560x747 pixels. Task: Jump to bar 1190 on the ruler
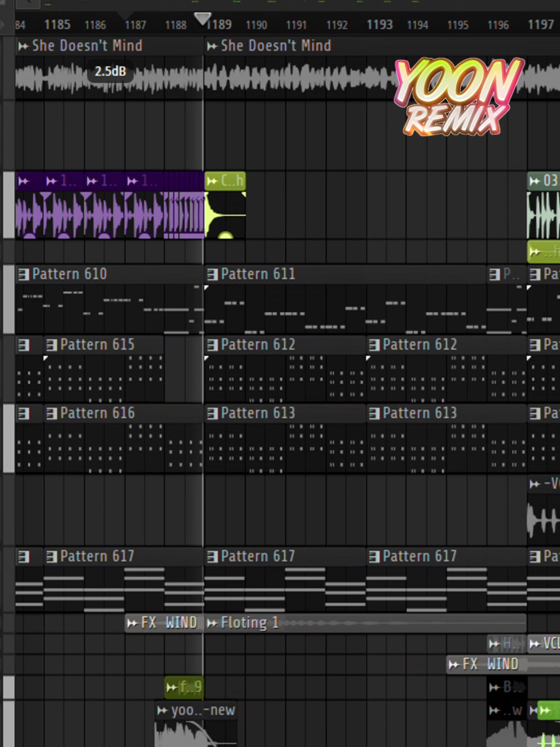[x=256, y=25]
